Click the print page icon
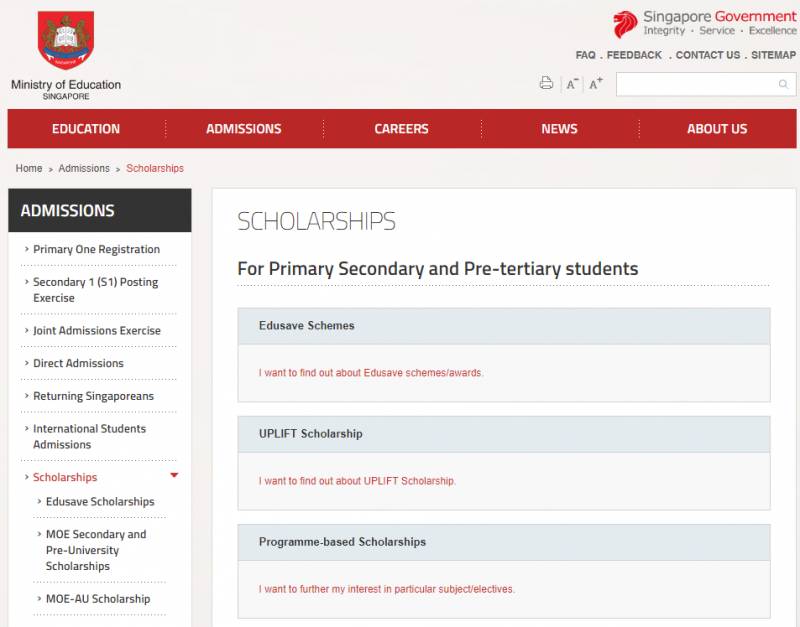 pos(546,83)
